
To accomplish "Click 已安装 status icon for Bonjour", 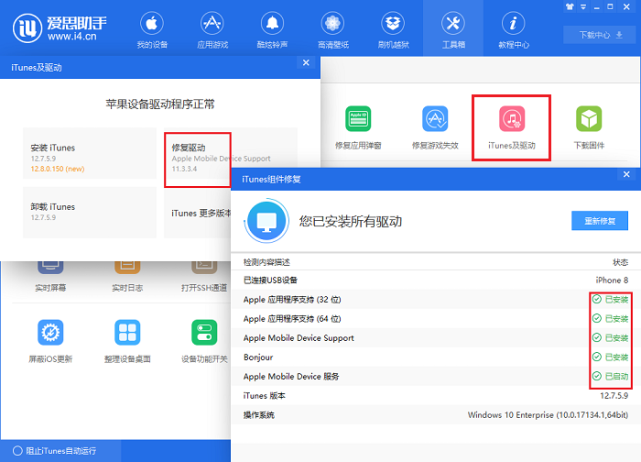I will pos(597,357).
